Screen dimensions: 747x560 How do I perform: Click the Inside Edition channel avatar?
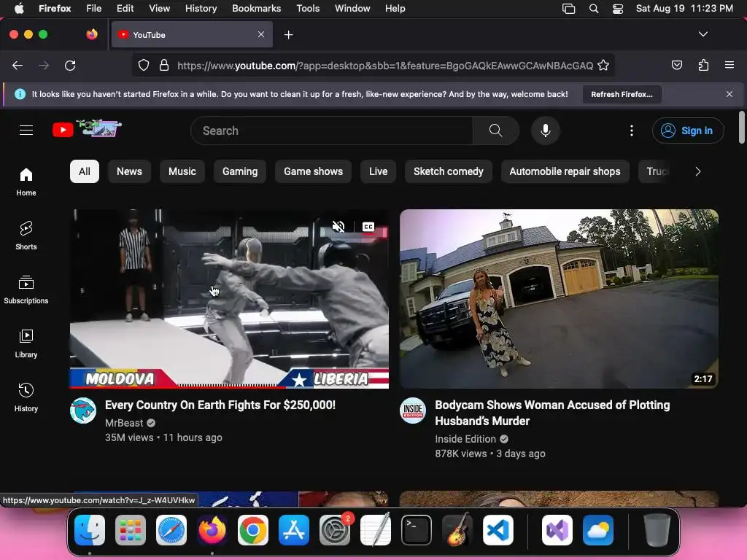click(x=413, y=411)
